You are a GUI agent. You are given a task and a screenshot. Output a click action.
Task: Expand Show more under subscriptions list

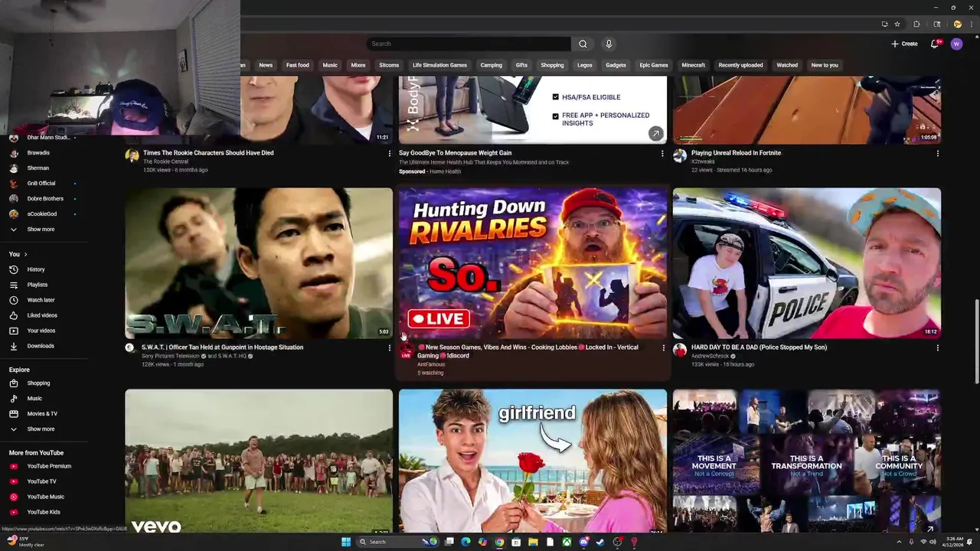(x=41, y=230)
